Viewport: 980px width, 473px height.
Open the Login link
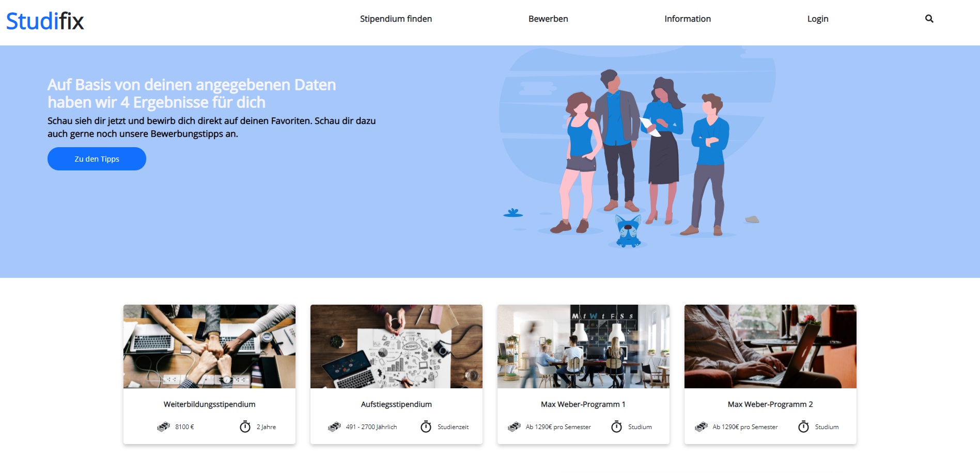(x=818, y=19)
